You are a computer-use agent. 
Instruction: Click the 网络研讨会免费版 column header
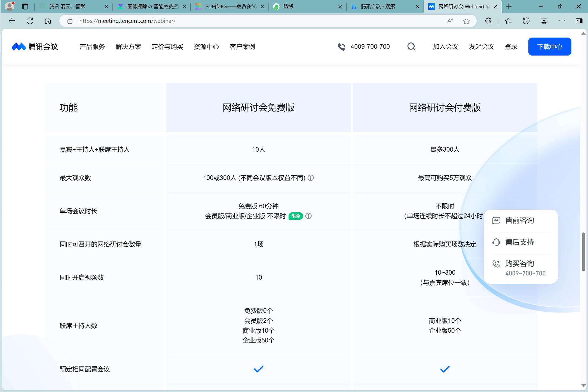tap(259, 108)
